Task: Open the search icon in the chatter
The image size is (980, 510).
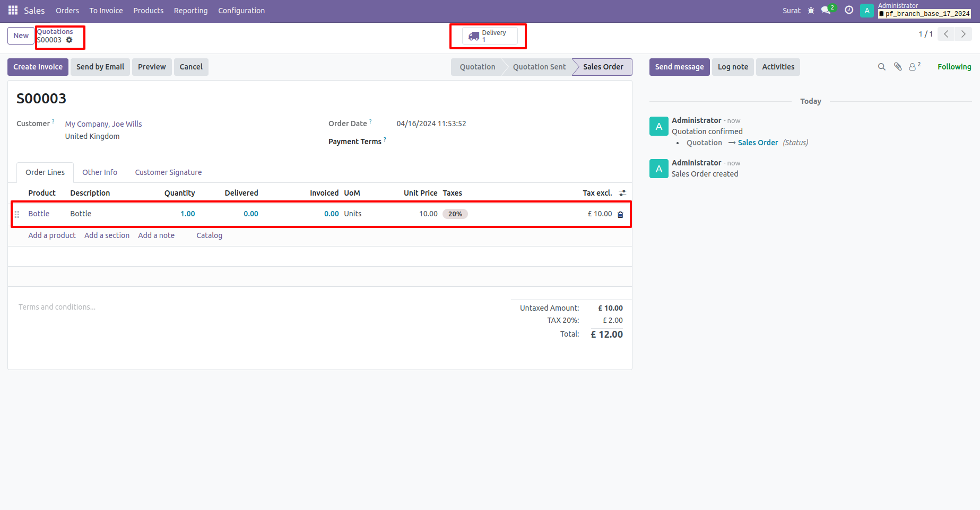Action: 881,67
